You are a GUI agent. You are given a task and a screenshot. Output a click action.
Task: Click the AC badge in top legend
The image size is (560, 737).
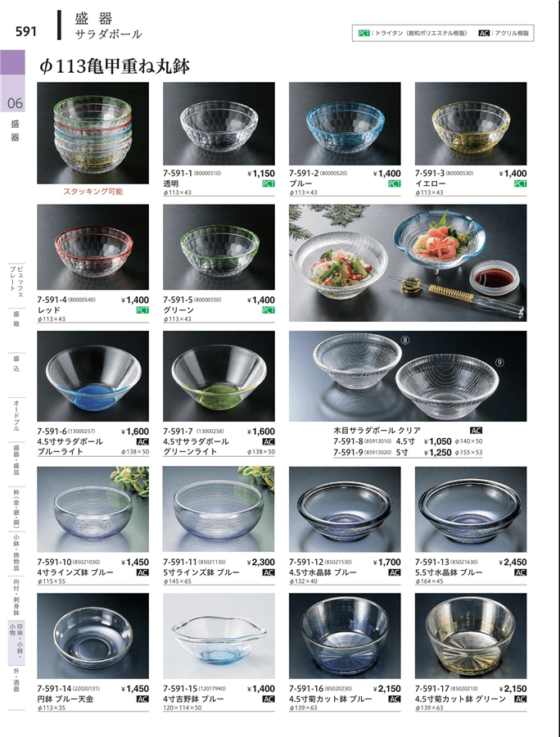tap(484, 34)
